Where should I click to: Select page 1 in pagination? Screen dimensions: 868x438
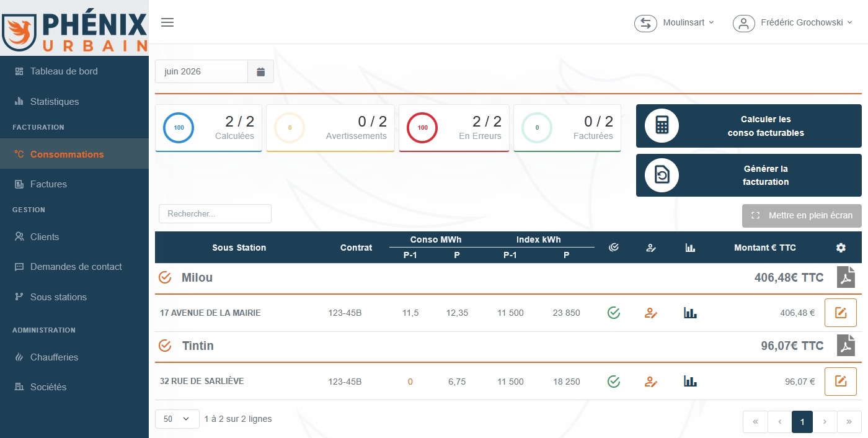[802, 422]
